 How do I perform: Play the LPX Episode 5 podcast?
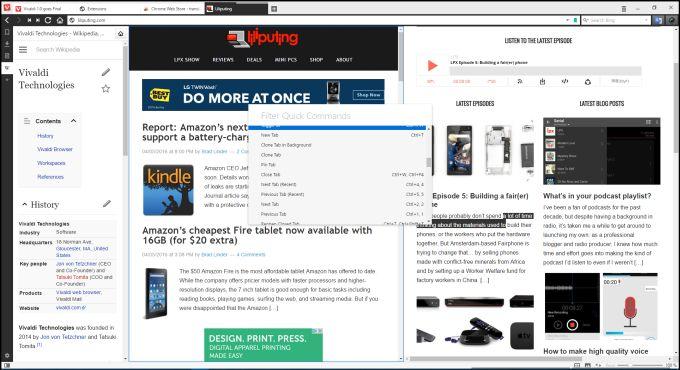[x=432, y=65]
